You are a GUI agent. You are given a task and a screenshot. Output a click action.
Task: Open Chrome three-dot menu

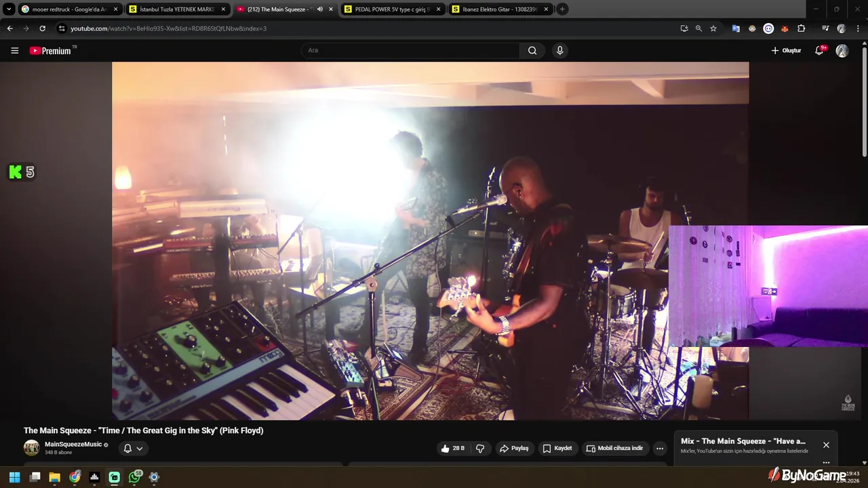(x=858, y=28)
